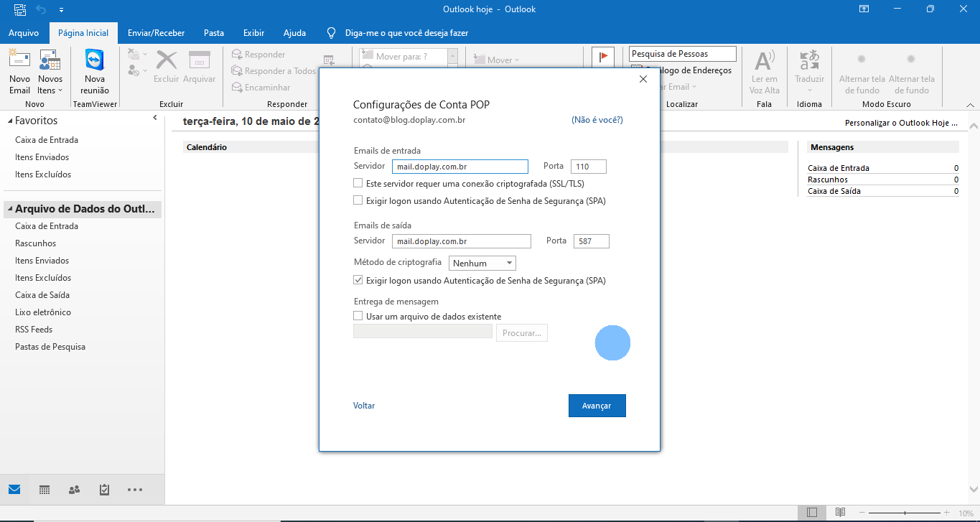Enable the SSL/TLS encrypted connection checkbox
The height and width of the screenshot is (522, 980).
click(358, 184)
